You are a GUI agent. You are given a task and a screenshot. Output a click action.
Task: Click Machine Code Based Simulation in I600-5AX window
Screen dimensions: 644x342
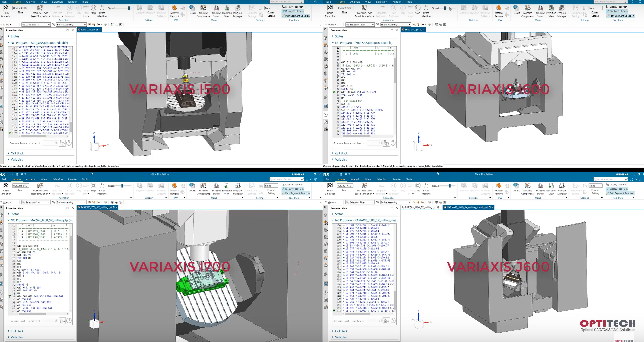tap(364, 11)
